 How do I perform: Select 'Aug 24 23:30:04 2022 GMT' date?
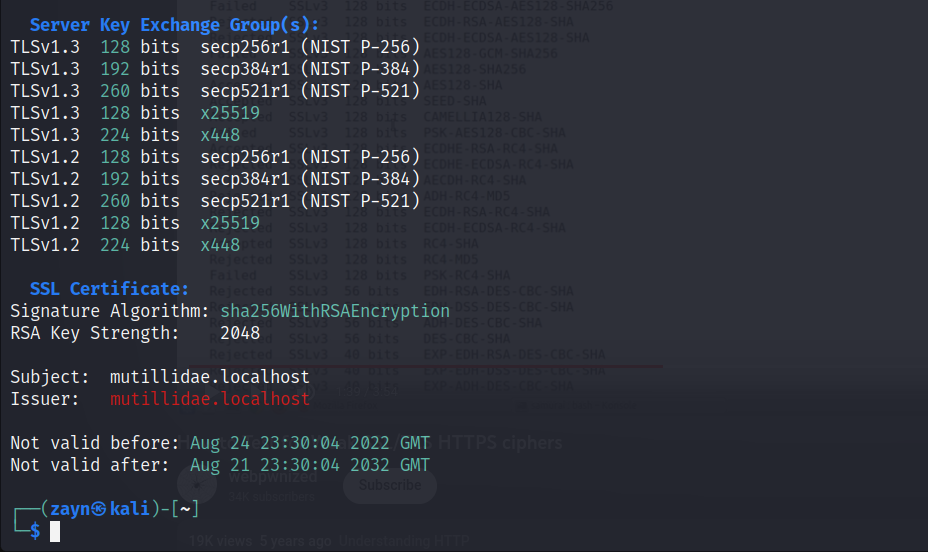point(310,443)
